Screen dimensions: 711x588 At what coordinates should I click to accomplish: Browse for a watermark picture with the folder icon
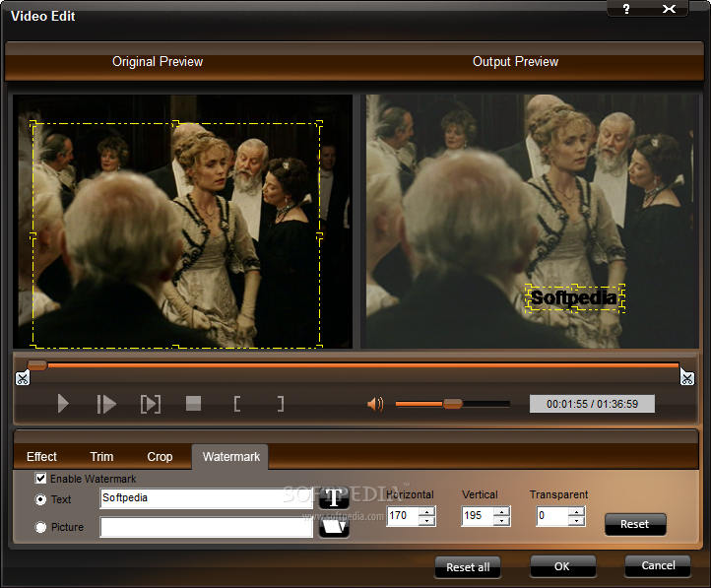click(x=334, y=527)
